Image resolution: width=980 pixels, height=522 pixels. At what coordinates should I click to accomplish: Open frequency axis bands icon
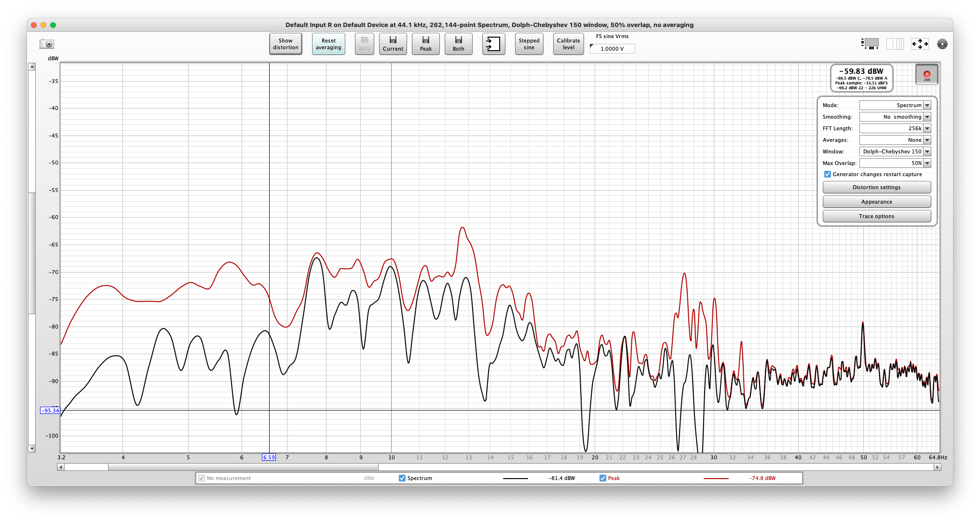click(x=895, y=44)
